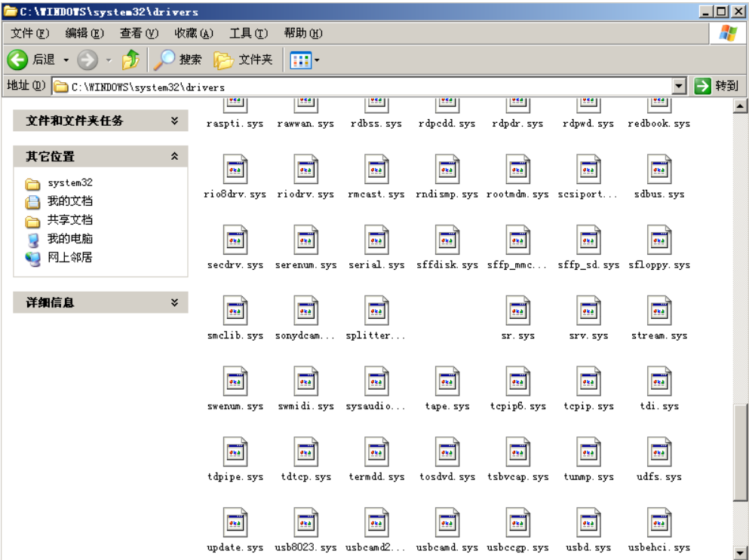Screen dimensions: 749x560
Task: Select the smclib.sys file icon
Action: click(x=235, y=311)
